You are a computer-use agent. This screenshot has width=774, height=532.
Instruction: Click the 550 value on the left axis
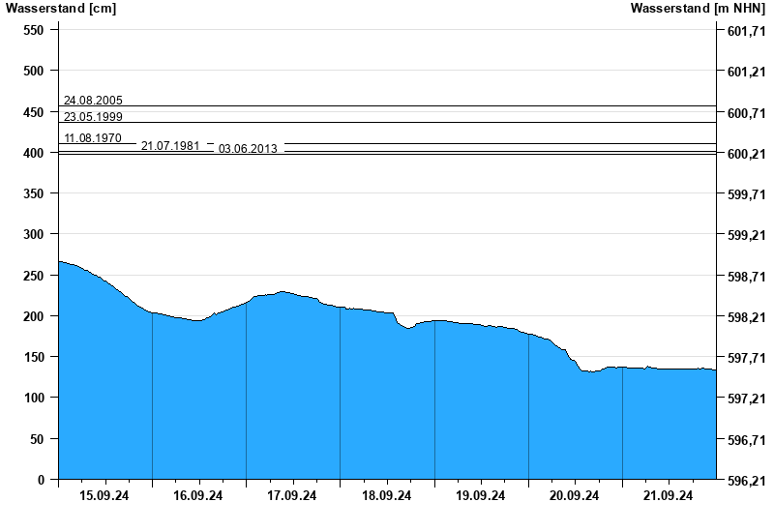tap(34, 30)
